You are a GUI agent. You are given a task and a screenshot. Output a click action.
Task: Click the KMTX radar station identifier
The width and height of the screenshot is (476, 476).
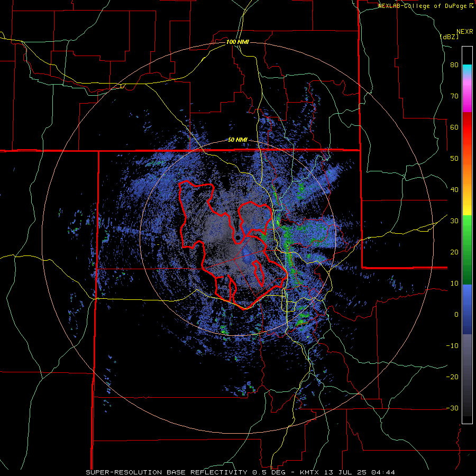click(310, 472)
